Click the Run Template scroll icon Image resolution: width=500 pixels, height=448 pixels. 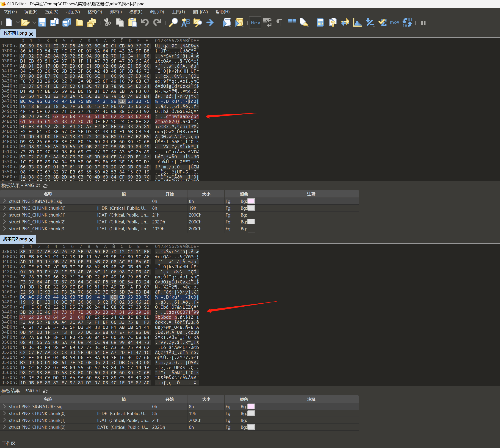point(239,22)
